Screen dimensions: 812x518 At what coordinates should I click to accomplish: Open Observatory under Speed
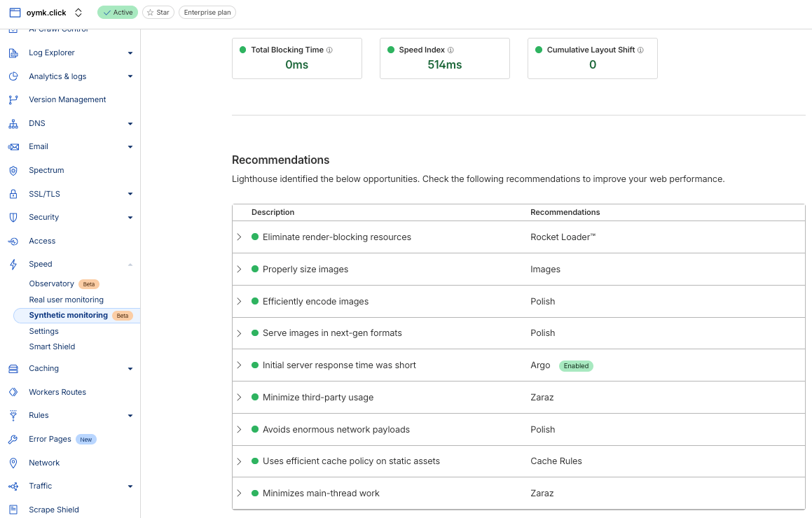pyautogui.click(x=51, y=283)
